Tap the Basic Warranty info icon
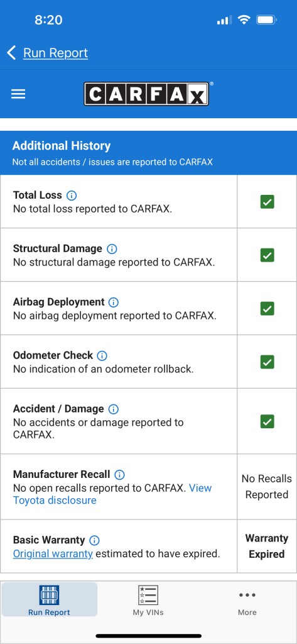The image size is (297, 644). click(94, 540)
